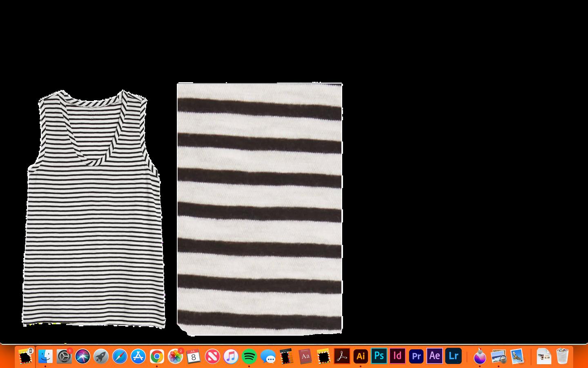Select the striped tank top image
Viewport: 588px width, 368px height.
pos(93,209)
